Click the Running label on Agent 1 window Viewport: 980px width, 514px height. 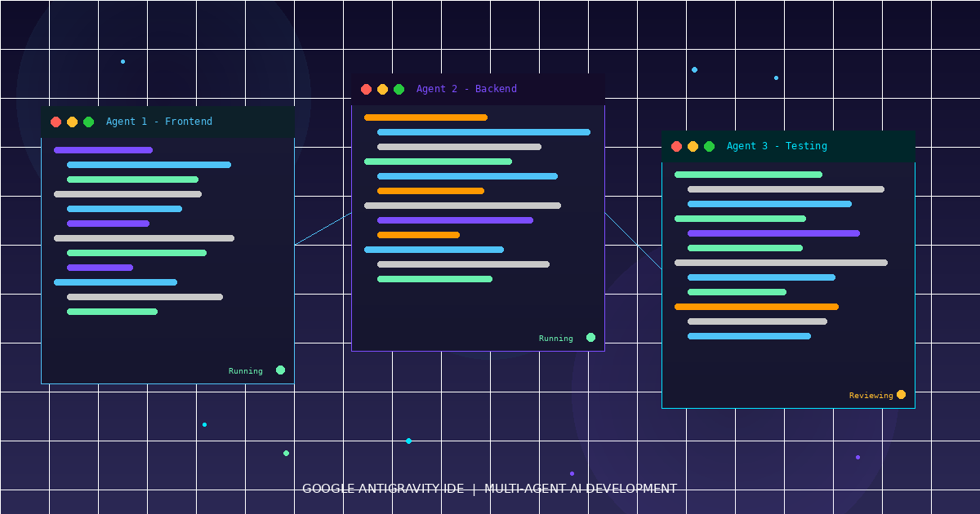[246, 370]
